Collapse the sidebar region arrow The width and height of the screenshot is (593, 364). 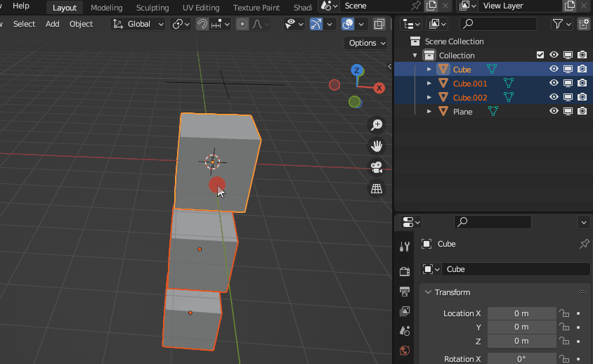[389, 66]
